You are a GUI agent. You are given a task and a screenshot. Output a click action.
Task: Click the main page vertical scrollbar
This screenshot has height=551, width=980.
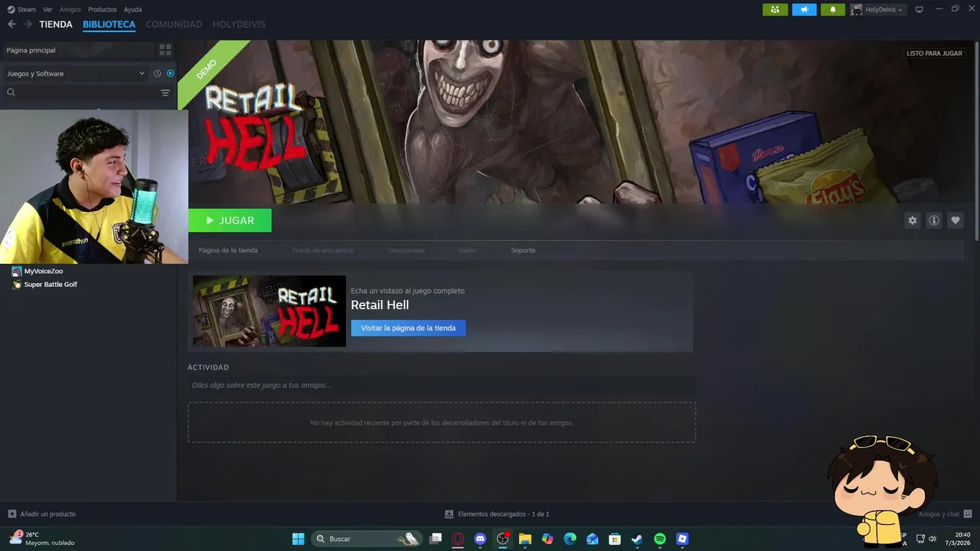976,141
